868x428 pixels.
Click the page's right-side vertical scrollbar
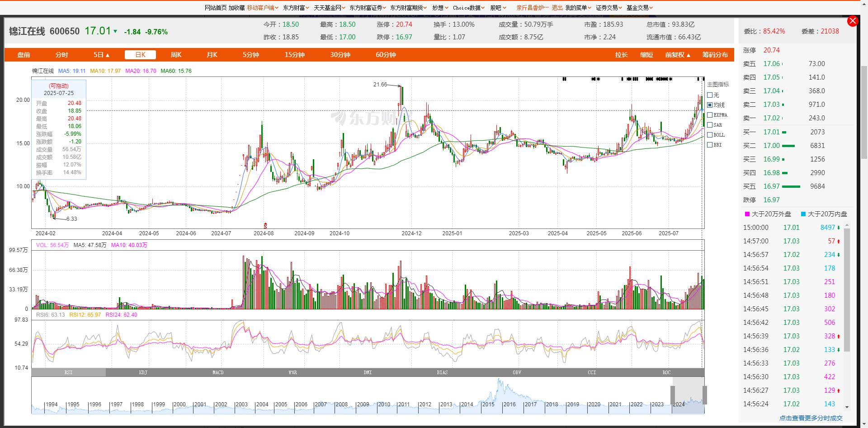(864, 112)
